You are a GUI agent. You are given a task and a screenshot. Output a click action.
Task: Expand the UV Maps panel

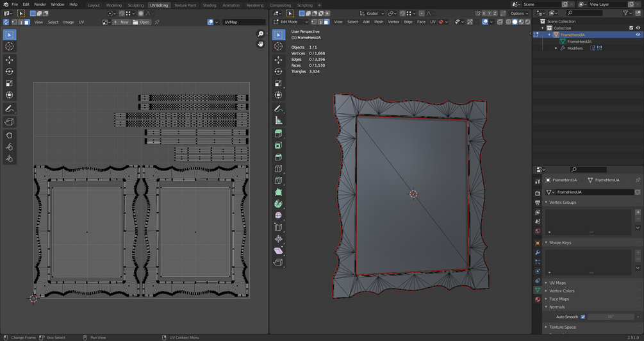click(557, 283)
